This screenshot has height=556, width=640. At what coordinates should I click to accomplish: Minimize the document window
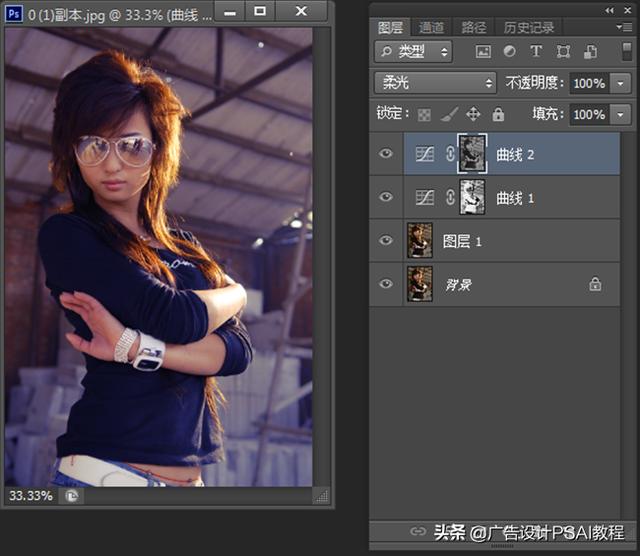(230, 11)
